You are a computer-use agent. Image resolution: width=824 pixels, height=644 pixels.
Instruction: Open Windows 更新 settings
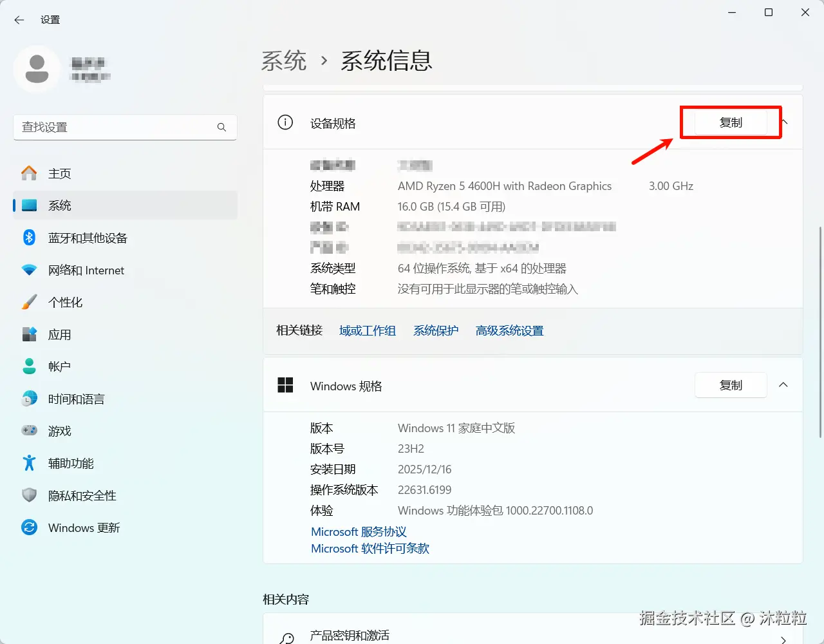coord(125,527)
